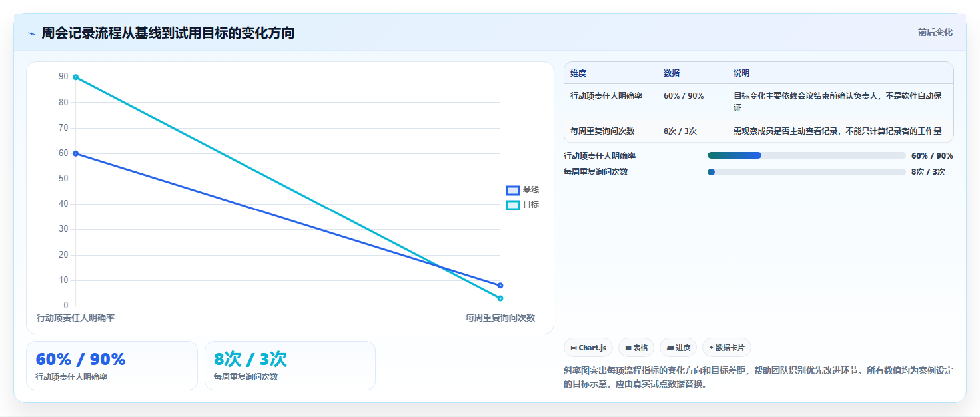Viewport: 980px width, 417px height.
Task: Click baseline data point at 60
Action: click(76, 153)
